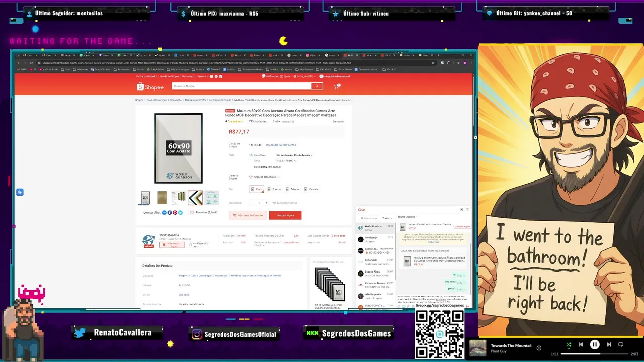644x362 pixels.
Task: Select the Carvalho color option
Action: click(x=311, y=189)
